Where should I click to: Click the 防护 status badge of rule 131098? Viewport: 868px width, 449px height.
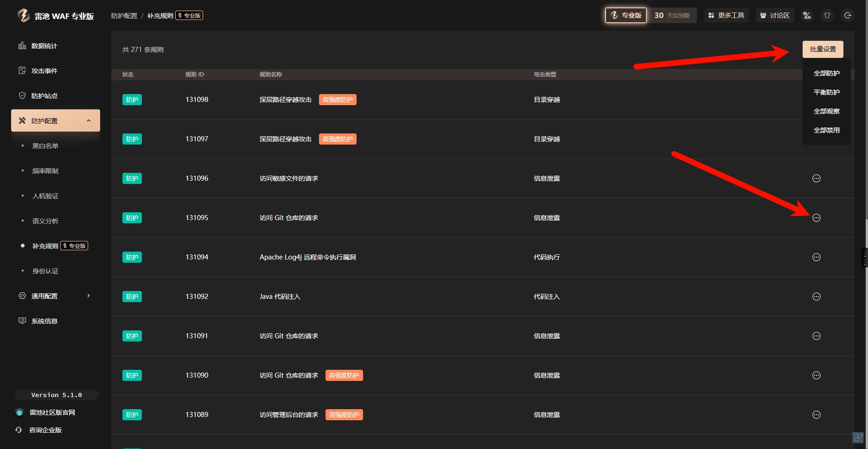click(132, 100)
